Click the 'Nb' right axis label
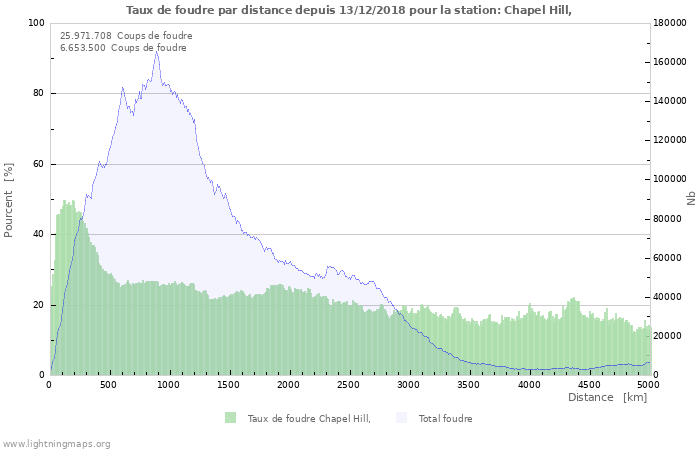 pyautogui.click(x=691, y=199)
